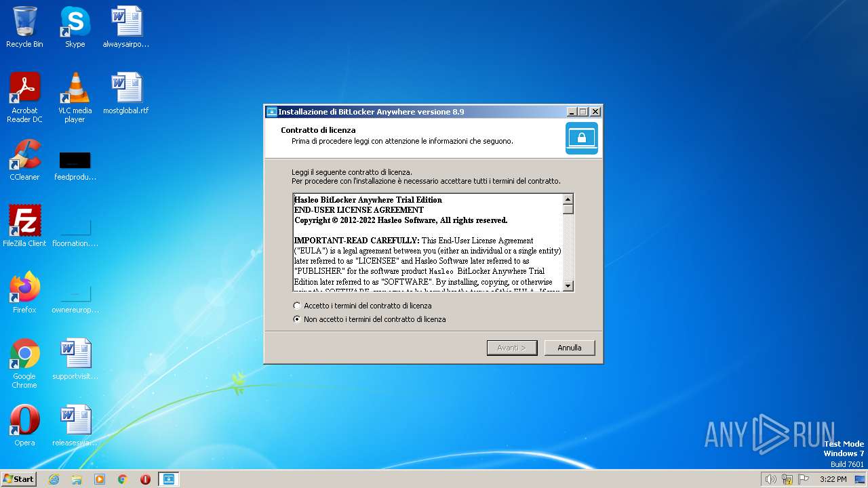This screenshot has height=488, width=868.
Task: Click the installer title bar icon
Action: [x=272, y=112]
